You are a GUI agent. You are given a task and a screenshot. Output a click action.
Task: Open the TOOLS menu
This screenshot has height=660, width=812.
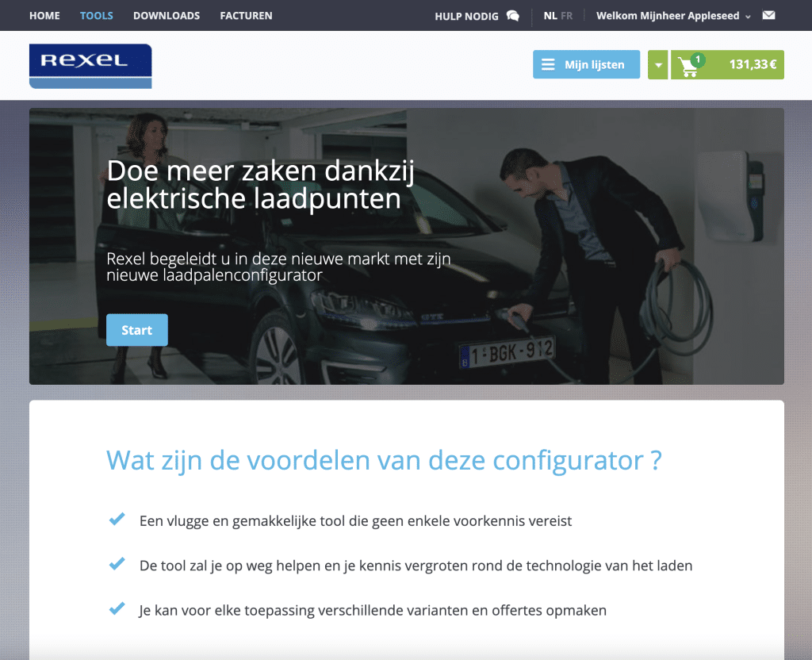(x=96, y=16)
